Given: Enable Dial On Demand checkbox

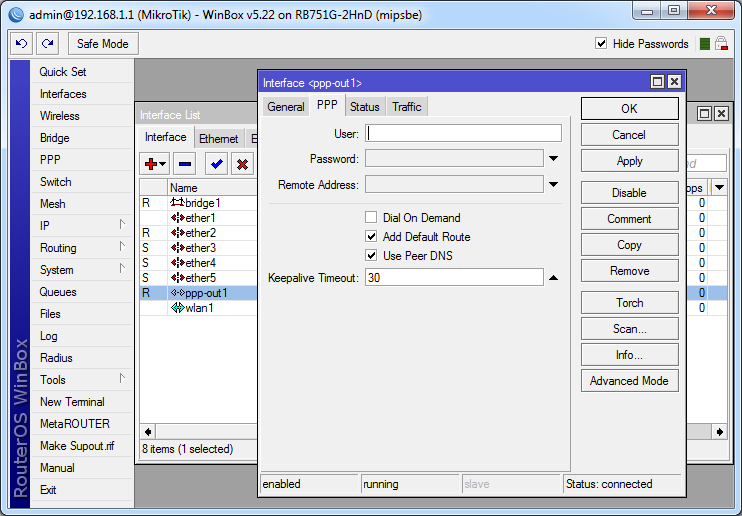Looking at the screenshot, I should (371, 217).
